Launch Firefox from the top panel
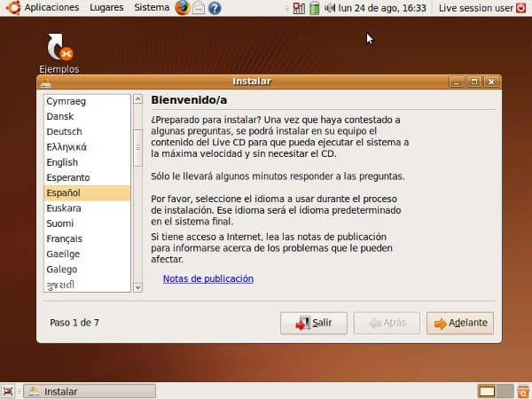This screenshot has height=399, width=532. click(x=183, y=8)
